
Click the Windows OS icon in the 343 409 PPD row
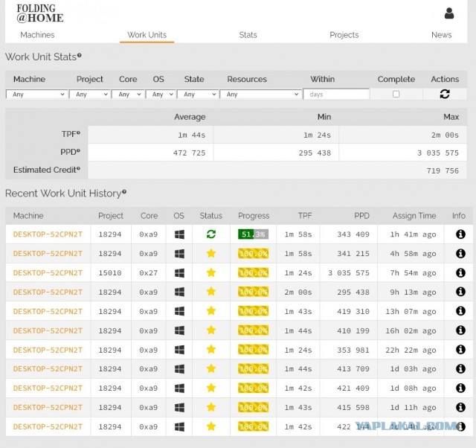tap(179, 234)
